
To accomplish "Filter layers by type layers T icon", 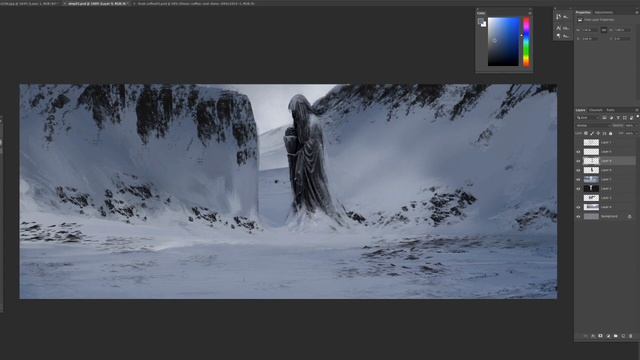I will [x=618, y=118].
